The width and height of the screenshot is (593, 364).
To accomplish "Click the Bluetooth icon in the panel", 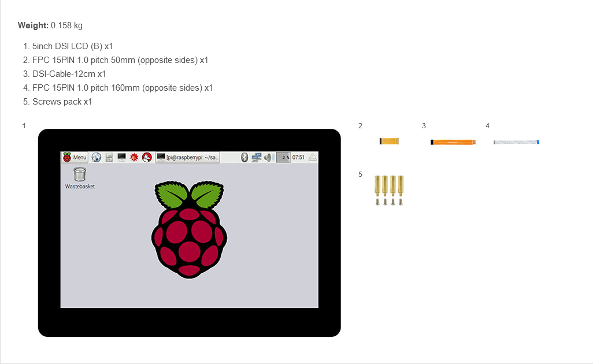I will (x=244, y=157).
